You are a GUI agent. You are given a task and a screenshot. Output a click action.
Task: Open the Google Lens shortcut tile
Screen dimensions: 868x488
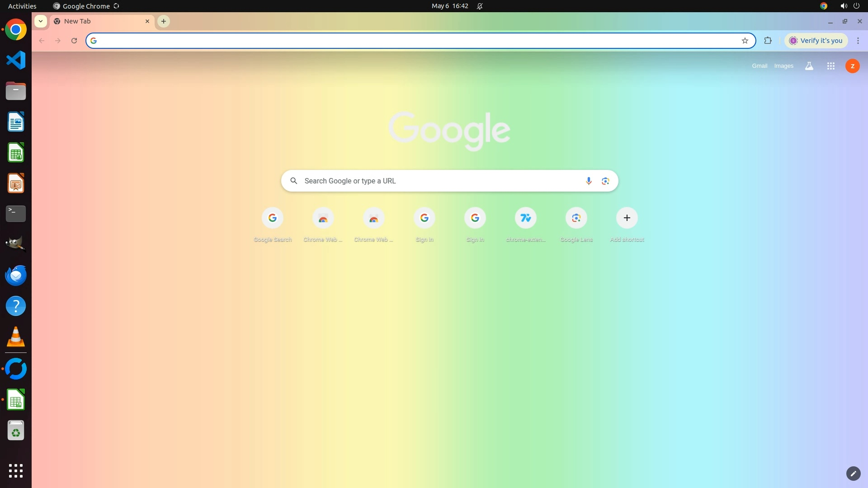pyautogui.click(x=576, y=218)
